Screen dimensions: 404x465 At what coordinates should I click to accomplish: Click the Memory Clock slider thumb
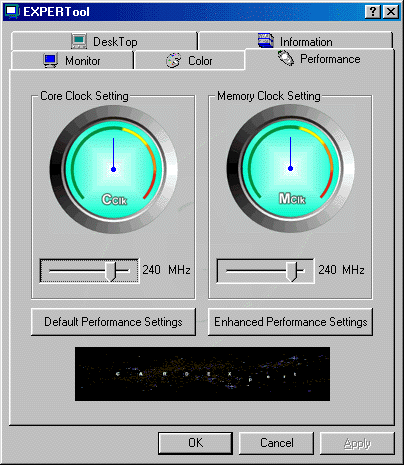(x=291, y=271)
